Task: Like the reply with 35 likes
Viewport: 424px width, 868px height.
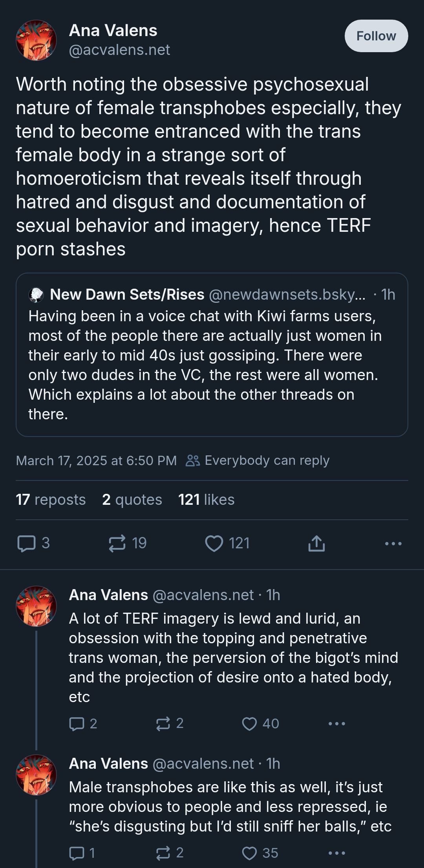Action: click(249, 853)
